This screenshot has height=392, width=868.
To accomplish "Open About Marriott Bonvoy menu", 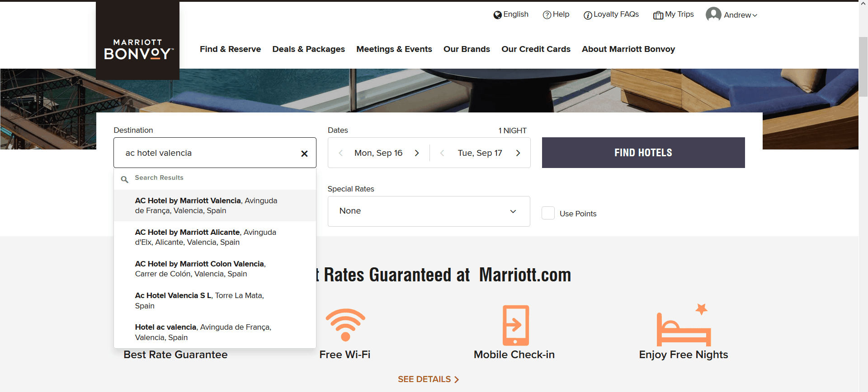I will [628, 49].
